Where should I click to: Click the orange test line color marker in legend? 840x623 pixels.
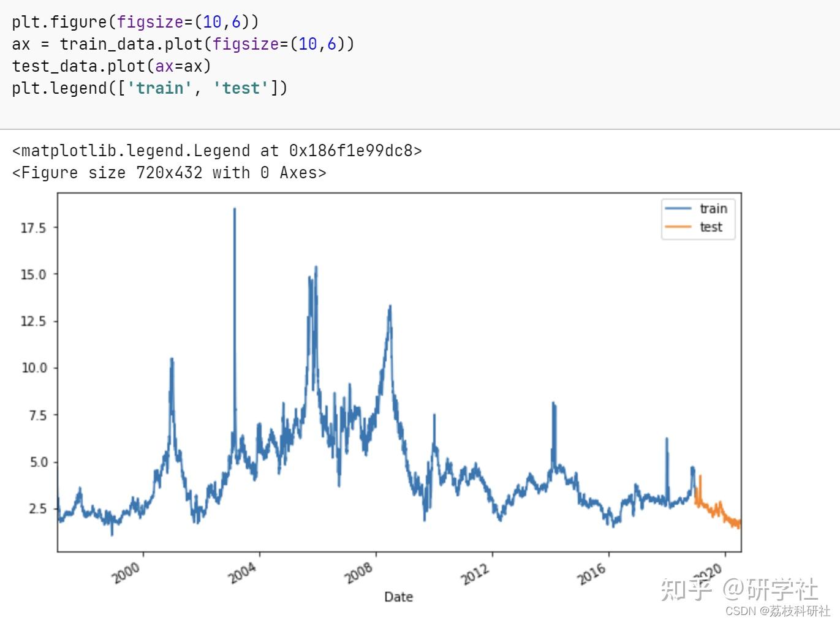coord(679,227)
